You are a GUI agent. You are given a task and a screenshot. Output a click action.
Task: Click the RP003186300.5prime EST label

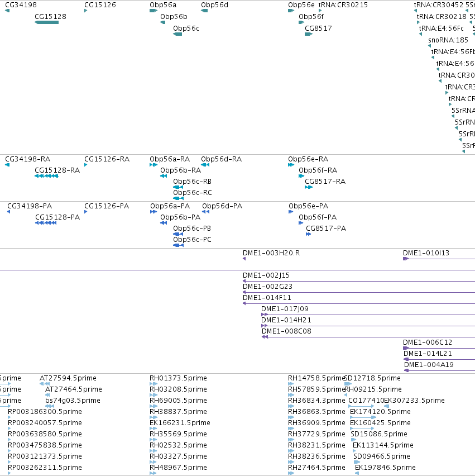[45, 412]
